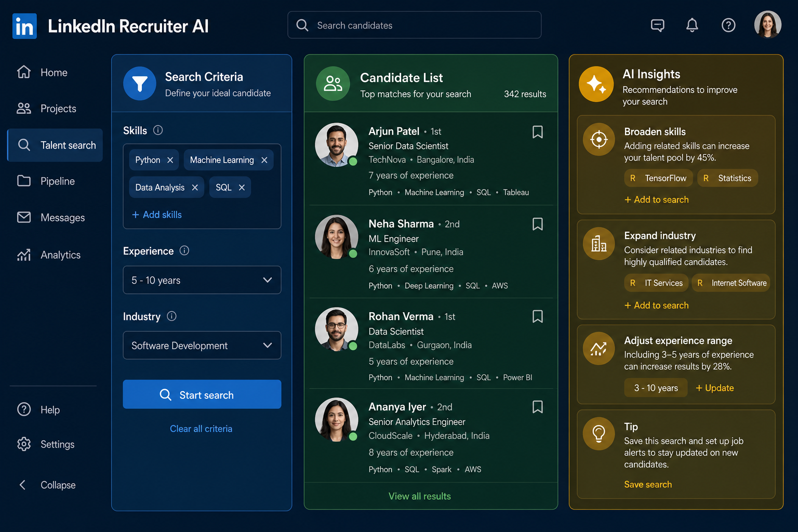Click the Start search button

[202, 394]
